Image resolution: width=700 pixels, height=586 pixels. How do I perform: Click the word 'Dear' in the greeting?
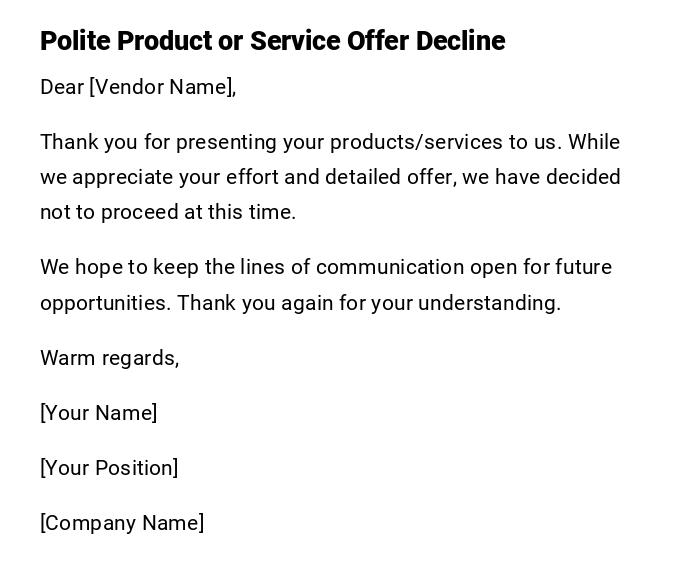(62, 87)
